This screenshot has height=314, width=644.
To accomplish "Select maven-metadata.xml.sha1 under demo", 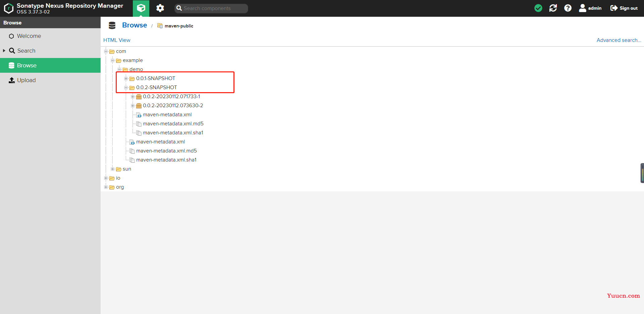I will (166, 160).
